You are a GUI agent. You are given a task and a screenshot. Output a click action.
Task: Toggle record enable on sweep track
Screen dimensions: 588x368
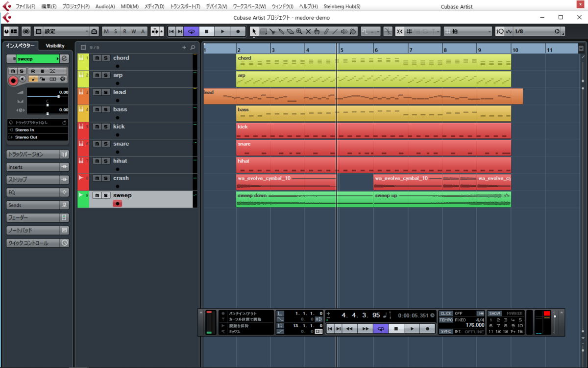coord(118,204)
